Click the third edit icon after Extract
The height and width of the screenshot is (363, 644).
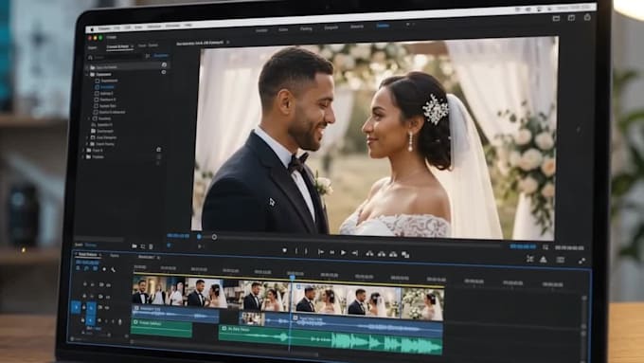click(x=393, y=254)
